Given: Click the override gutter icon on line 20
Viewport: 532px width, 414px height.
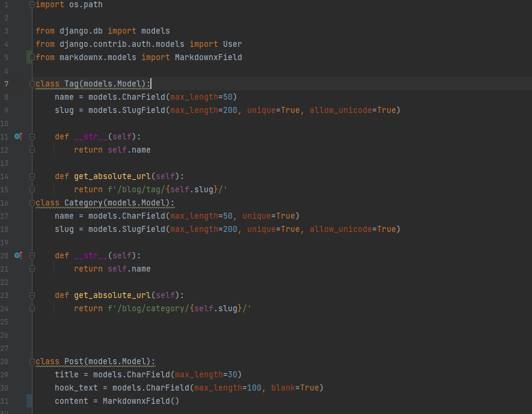Looking at the screenshot, I should click(x=18, y=255).
